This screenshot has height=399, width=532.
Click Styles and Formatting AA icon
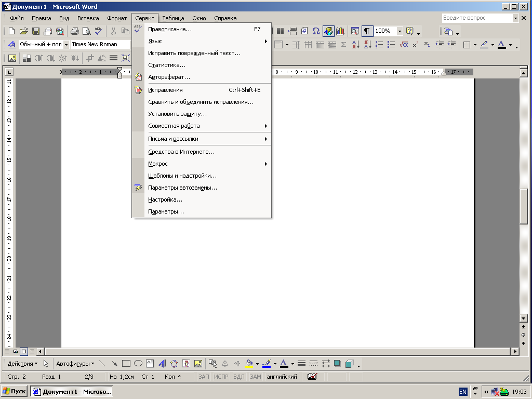pyautogui.click(x=12, y=45)
